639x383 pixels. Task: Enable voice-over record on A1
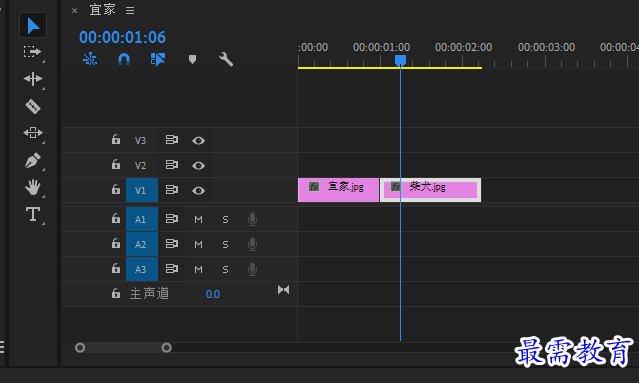tap(252, 219)
